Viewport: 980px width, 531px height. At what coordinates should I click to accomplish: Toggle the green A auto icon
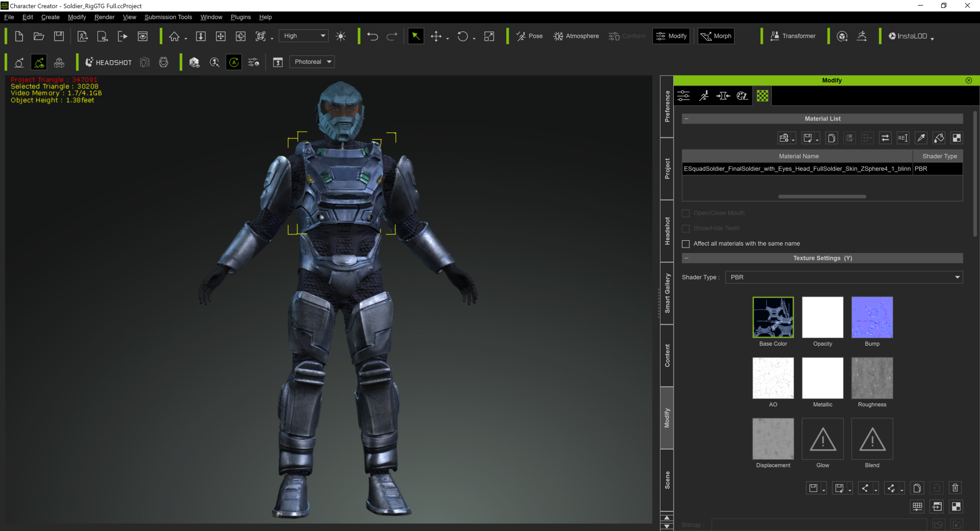coord(234,62)
